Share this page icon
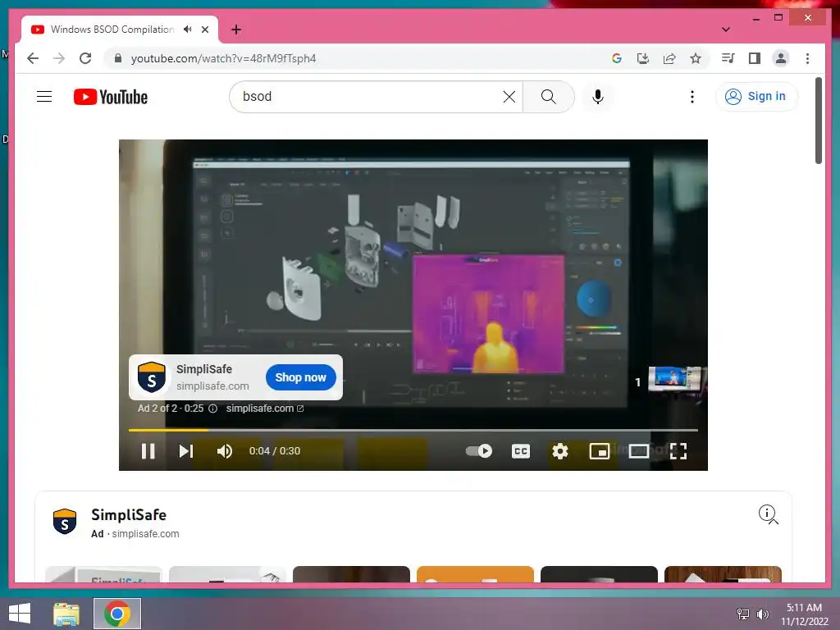Screen dimensions: 840x630 (x=669, y=58)
